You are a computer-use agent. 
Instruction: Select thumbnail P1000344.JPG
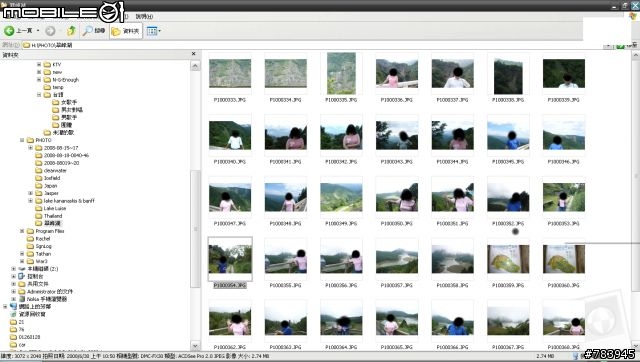coord(452,135)
